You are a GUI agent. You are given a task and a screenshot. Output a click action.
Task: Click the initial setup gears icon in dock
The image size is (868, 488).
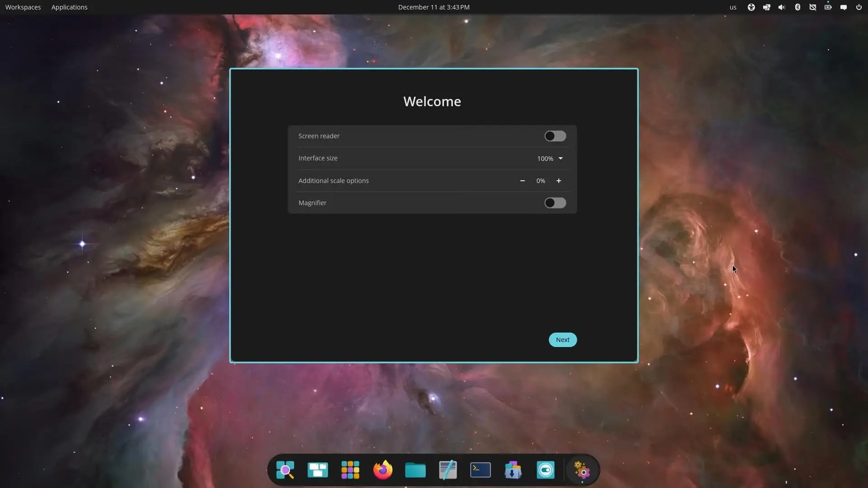(582, 470)
